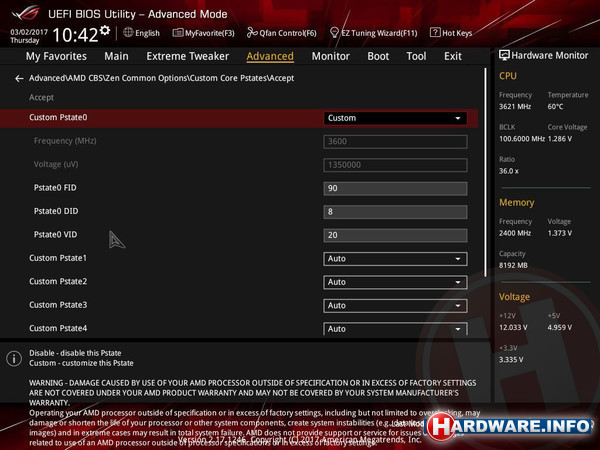Image resolution: width=600 pixels, height=450 pixels.
Task: Click the Memory section heading
Action: 517,202
